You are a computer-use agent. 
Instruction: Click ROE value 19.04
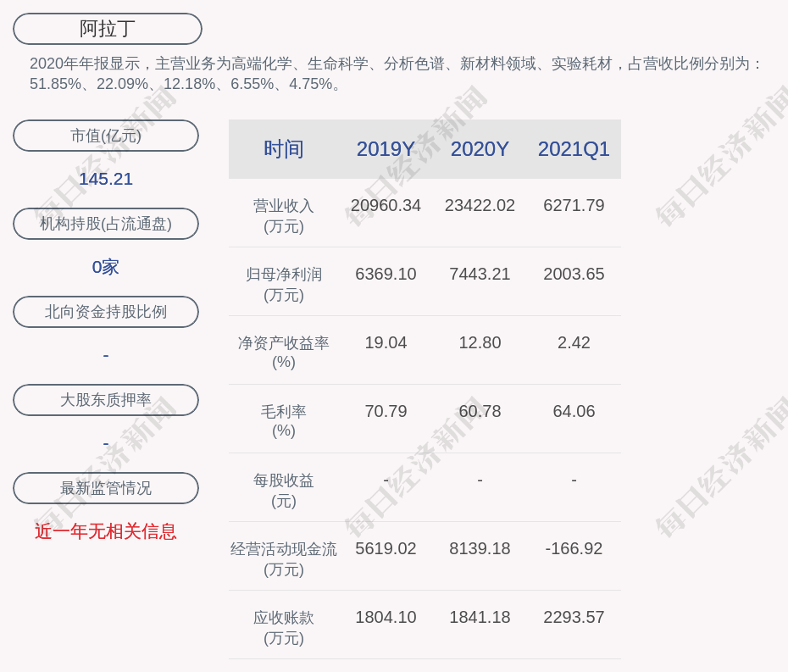pyautogui.click(x=386, y=343)
